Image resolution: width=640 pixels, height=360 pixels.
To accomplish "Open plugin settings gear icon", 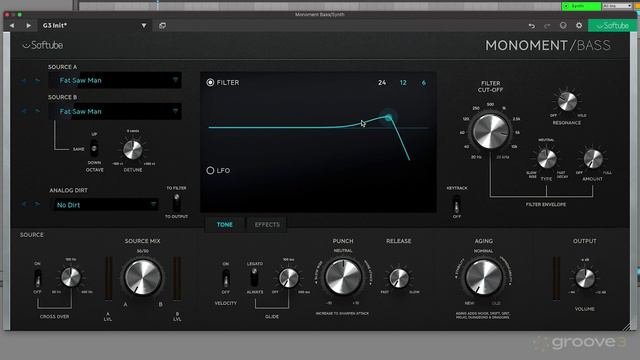I will (x=579, y=25).
